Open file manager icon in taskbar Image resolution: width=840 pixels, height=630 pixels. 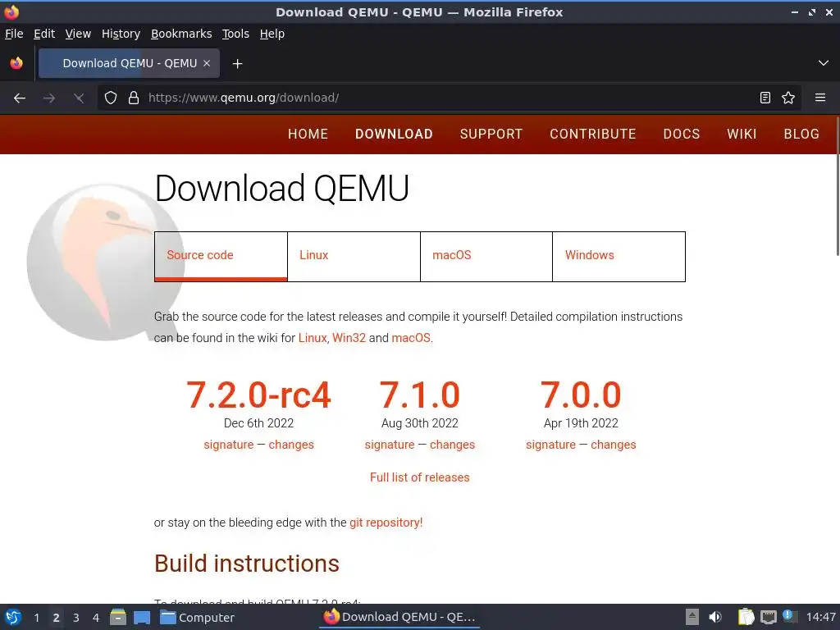[118, 617]
